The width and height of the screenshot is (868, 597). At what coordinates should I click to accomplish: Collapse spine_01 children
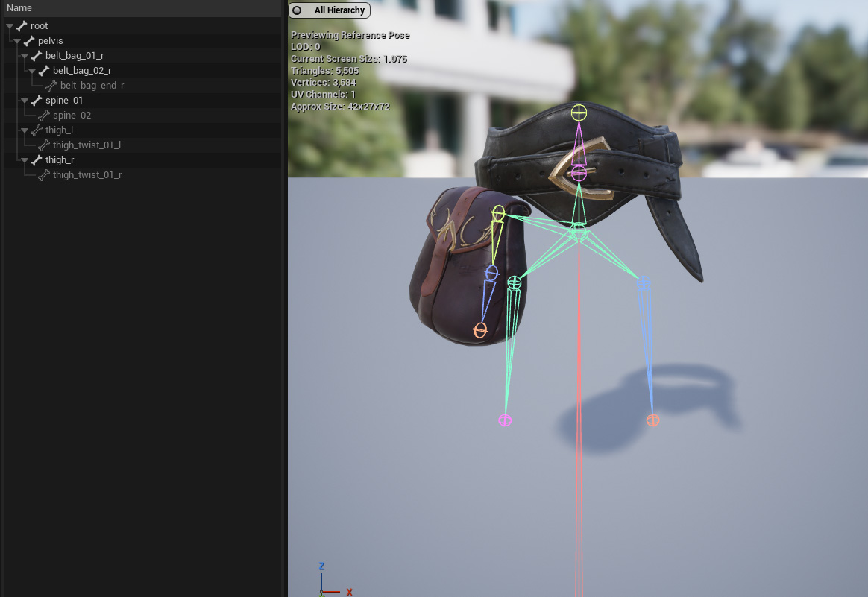[x=25, y=101]
